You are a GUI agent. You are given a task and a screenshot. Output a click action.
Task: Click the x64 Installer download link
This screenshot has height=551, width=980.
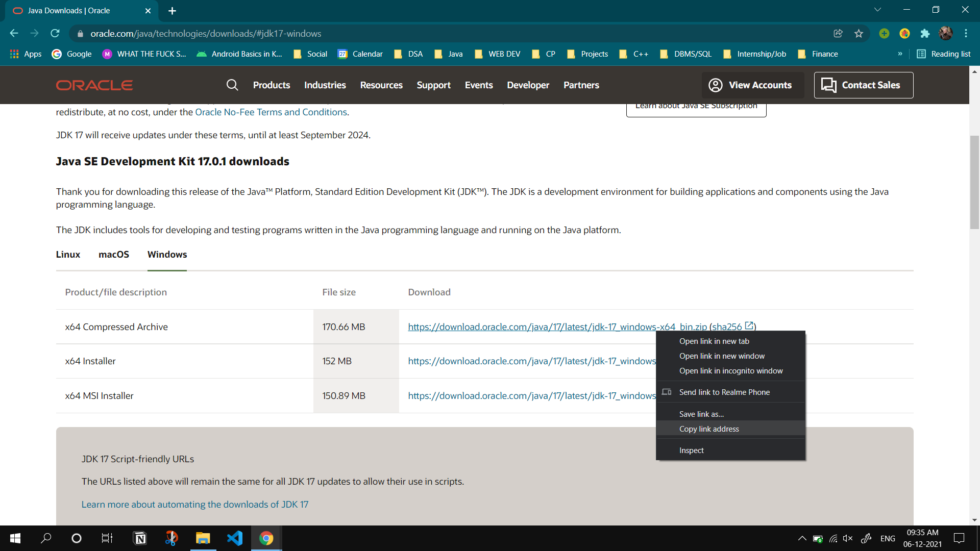[532, 361]
